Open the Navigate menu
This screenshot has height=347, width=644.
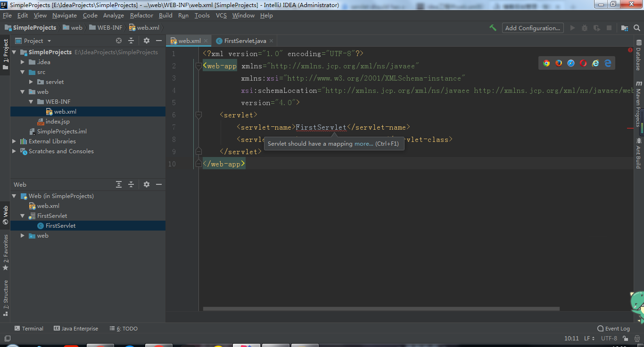click(65, 16)
